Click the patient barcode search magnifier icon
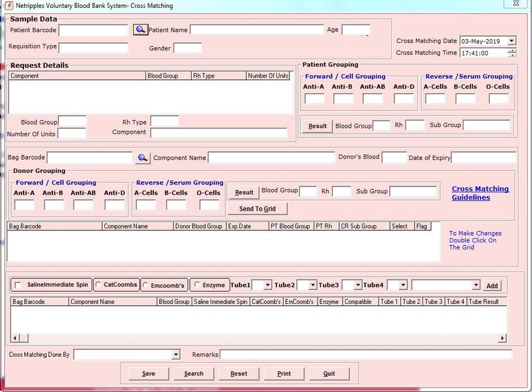The image size is (532, 392). pos(140,30)
